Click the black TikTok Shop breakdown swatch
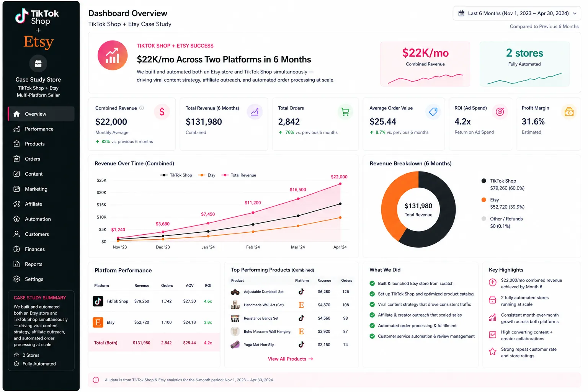 click(x=484, y=181)
